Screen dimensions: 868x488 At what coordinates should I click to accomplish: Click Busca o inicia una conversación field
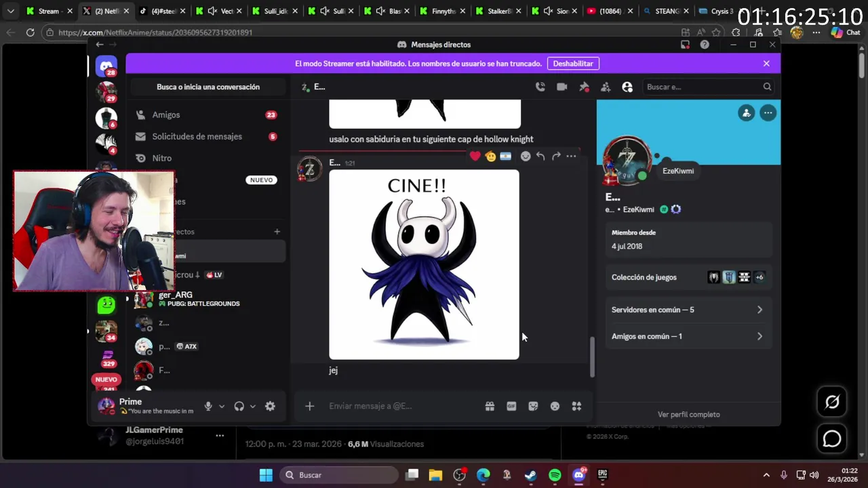208,87
